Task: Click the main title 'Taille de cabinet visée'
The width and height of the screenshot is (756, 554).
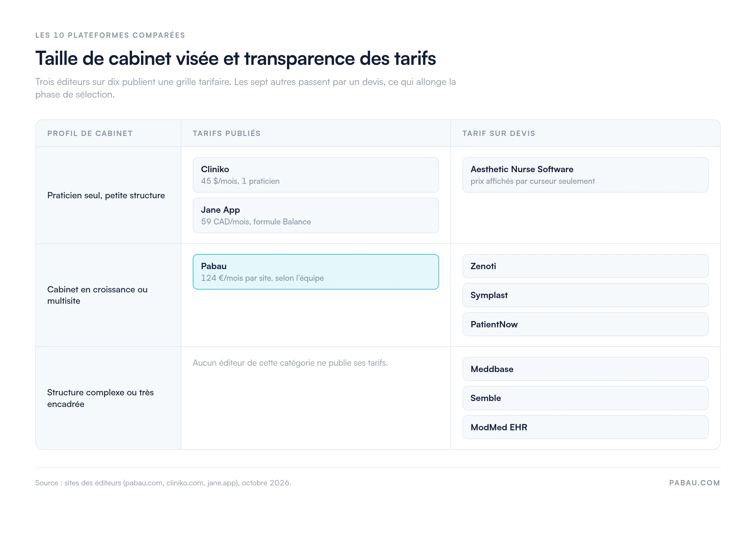Action: (x=236, y=58)
